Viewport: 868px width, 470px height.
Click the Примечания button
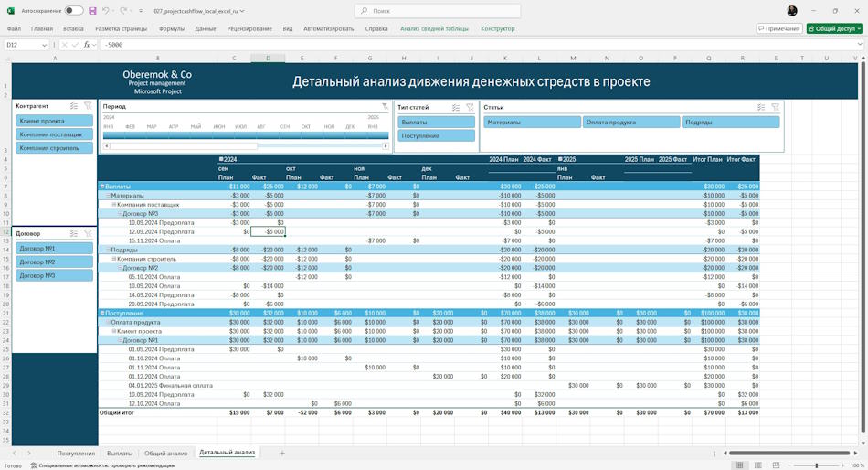778,28
